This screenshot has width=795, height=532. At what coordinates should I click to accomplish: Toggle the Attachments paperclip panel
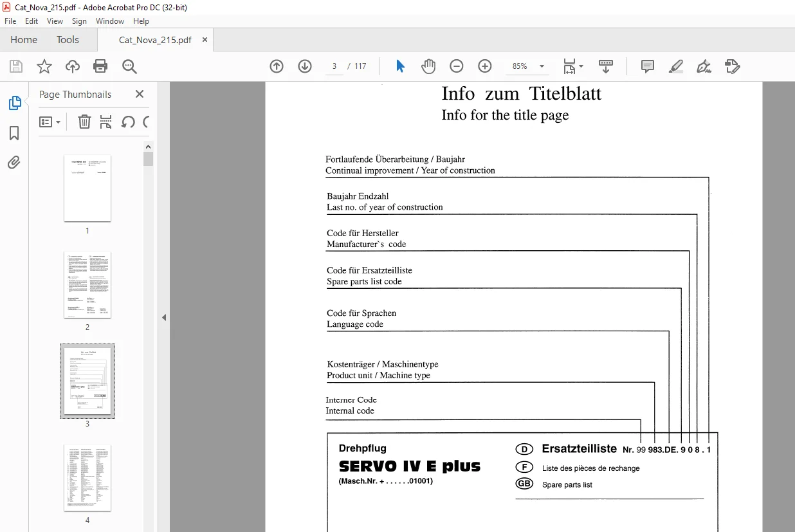coord(14,163)
